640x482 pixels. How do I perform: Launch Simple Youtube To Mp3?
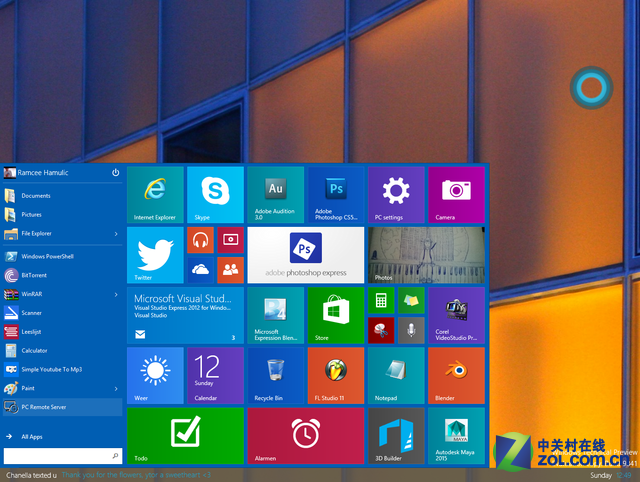coord(62,369)
